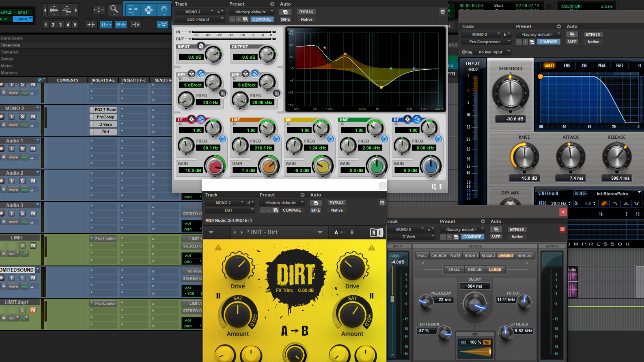Select PEAK detection tab
Screen dimensions: 644x362
(602, 66)
